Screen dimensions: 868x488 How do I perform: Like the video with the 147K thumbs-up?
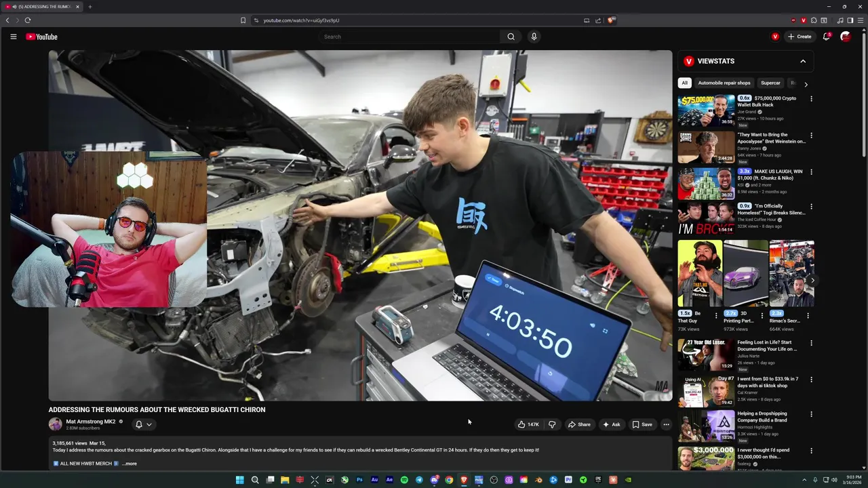(528, 424)
